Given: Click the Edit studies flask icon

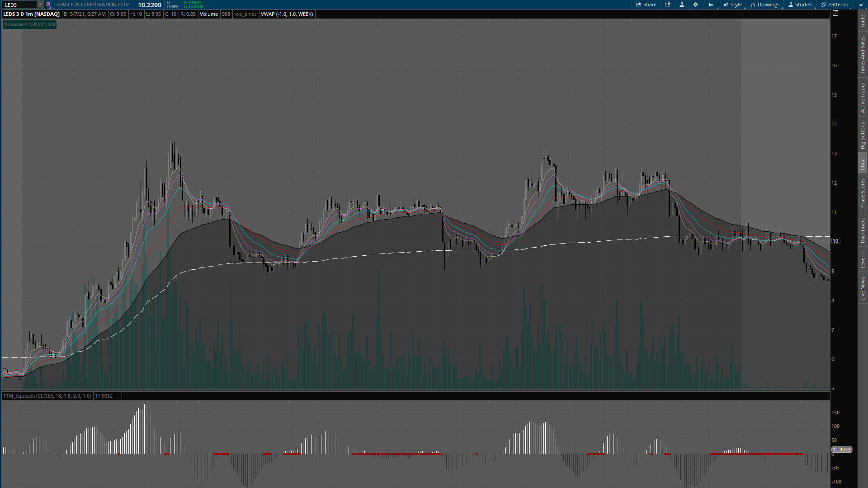Looking at the screenshot, I should 682,5.
